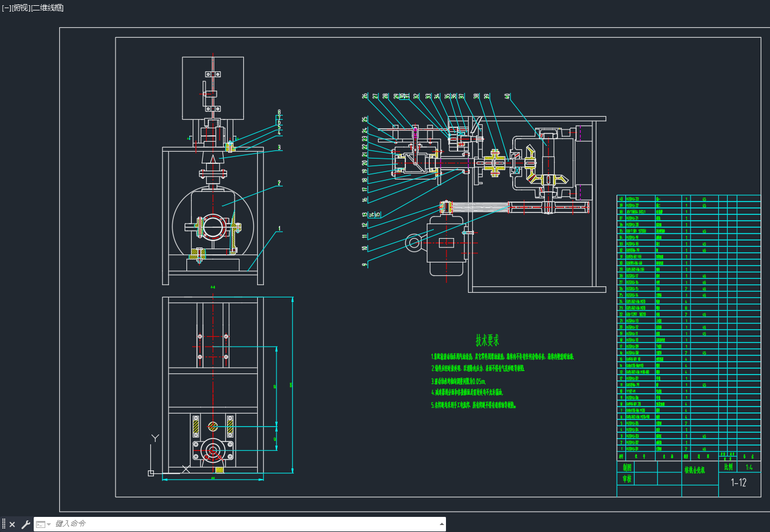Select balloon number 1 on front view
The image size is (770, 532).
pyautogui.click(x=279, y=228)
